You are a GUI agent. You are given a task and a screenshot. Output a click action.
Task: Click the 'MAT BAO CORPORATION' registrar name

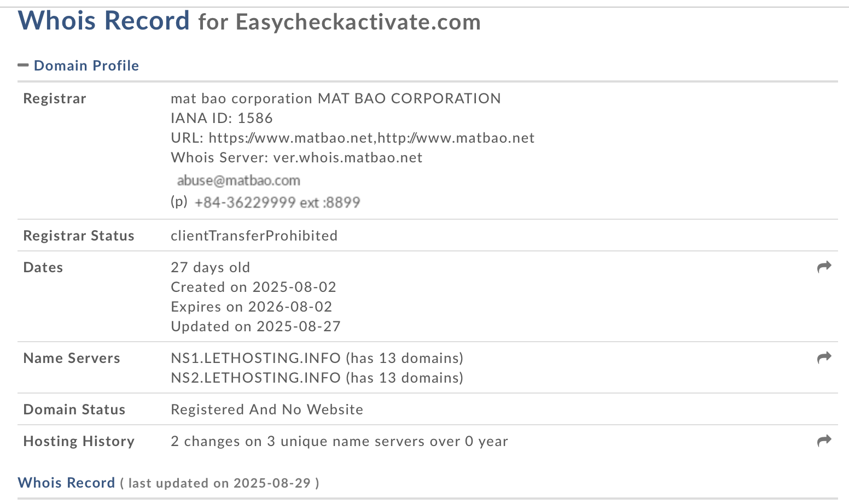409,98
